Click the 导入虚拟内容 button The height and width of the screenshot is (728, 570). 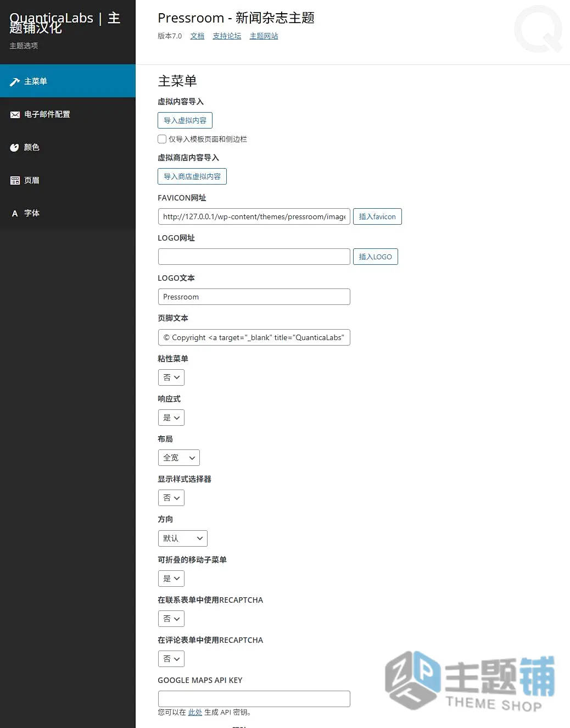coord(185,120)
